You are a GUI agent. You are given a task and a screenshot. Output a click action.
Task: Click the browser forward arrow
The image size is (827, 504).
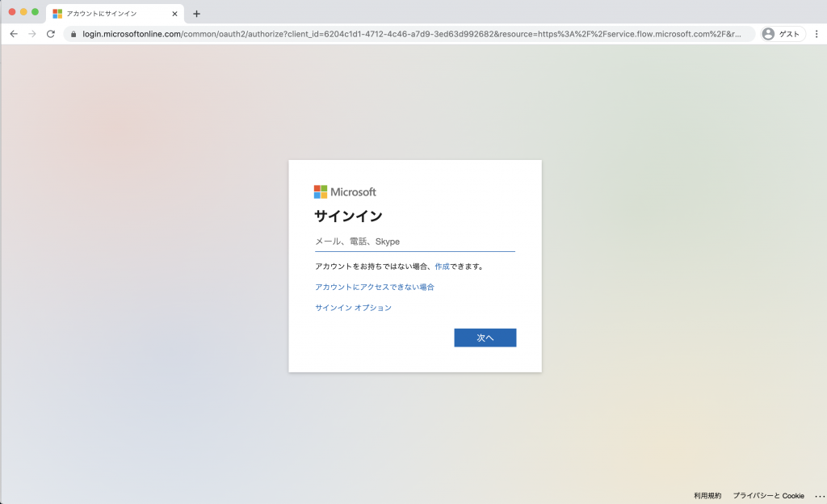32,34
